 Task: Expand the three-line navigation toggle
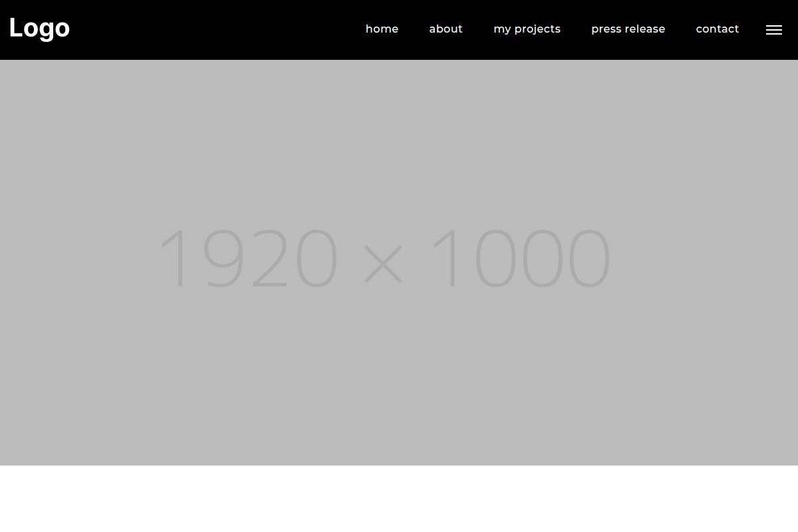pos(773,30)
